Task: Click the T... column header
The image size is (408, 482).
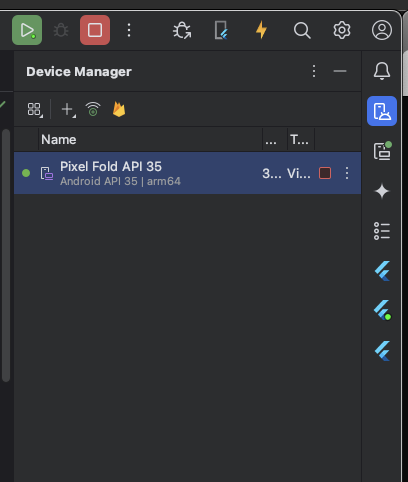Action: [301, 139]
